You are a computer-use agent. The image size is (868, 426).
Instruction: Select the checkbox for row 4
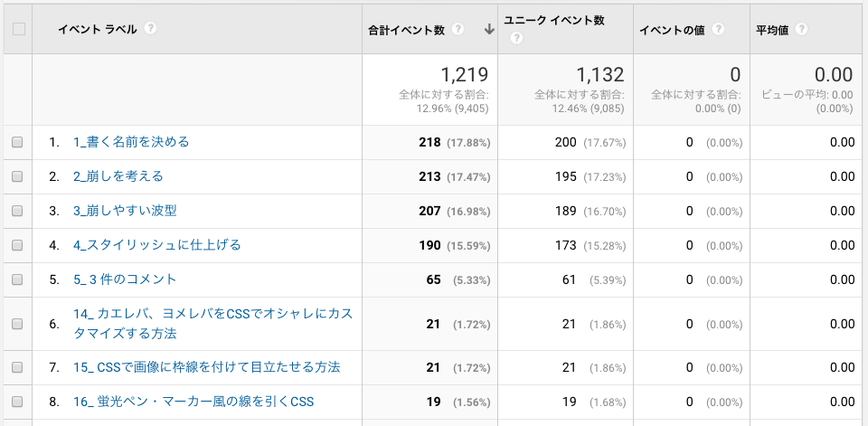[17, 245]
